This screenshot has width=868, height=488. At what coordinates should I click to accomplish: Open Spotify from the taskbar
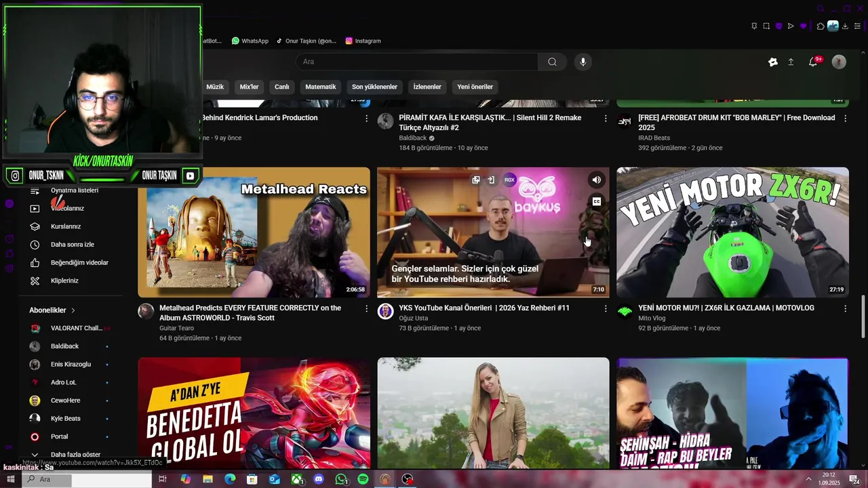(363, 479)
